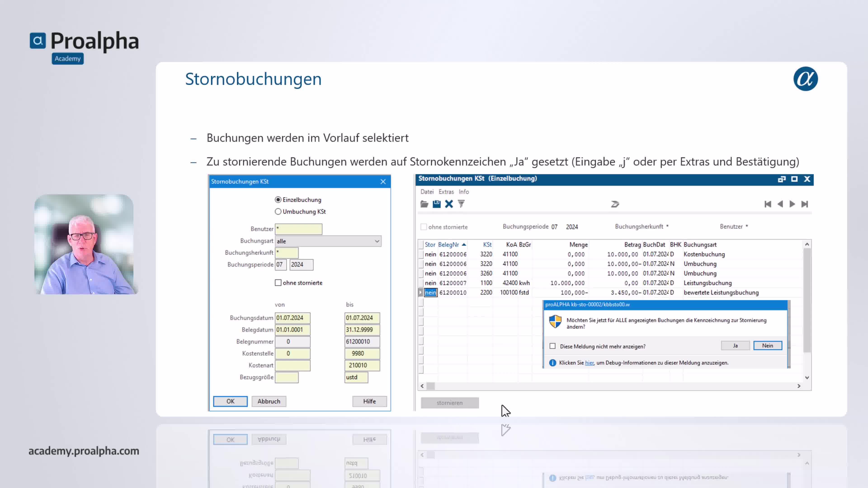Confirm the message with the Ja button
Viewport: 868px width, 488px height.
[x=735, y=345]
